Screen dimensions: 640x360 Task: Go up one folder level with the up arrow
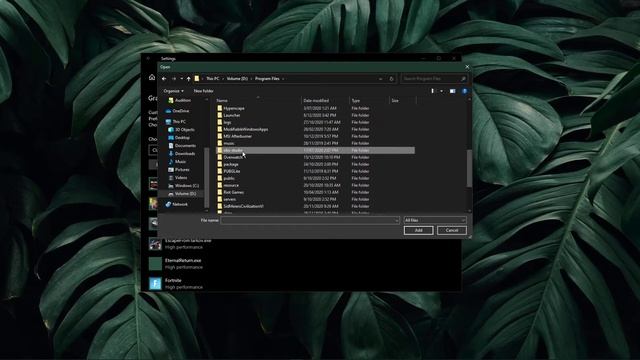[x=189, y=79]
